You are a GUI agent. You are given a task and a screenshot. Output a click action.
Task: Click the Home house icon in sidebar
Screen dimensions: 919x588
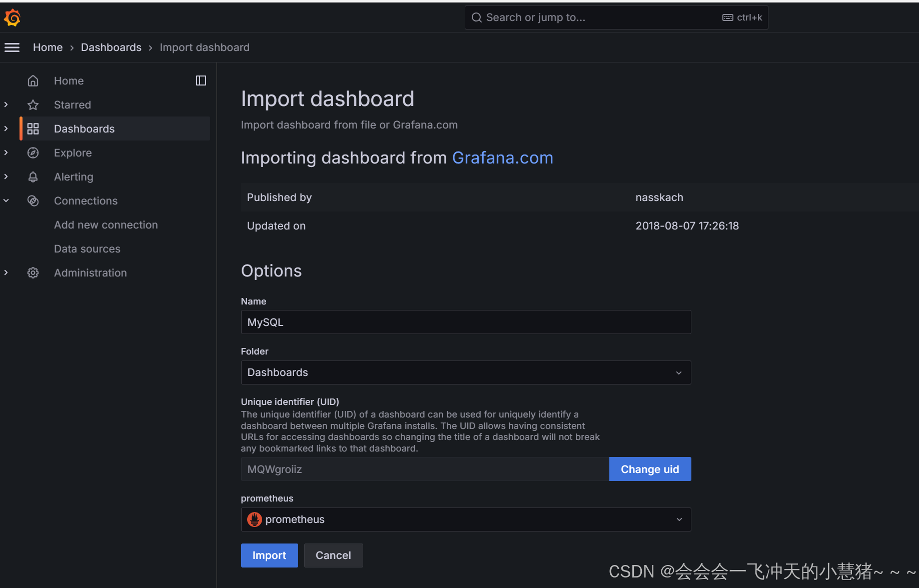[x=33, y=80]
